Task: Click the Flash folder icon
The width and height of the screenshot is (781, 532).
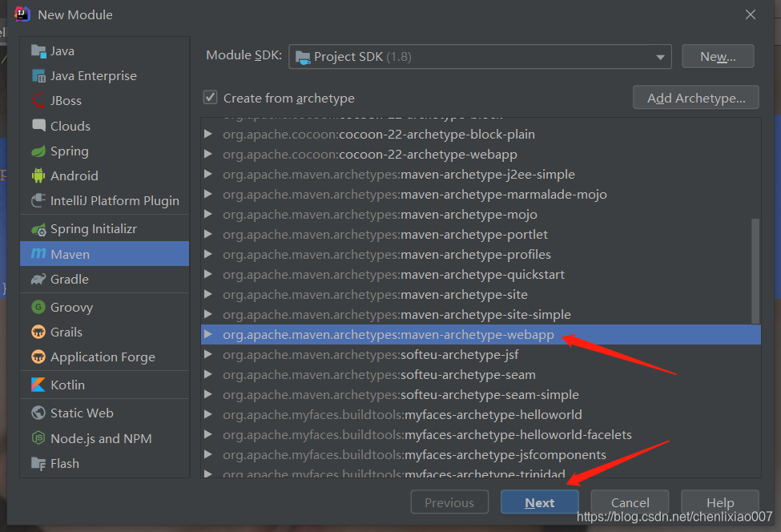Action: coord(38,463)
